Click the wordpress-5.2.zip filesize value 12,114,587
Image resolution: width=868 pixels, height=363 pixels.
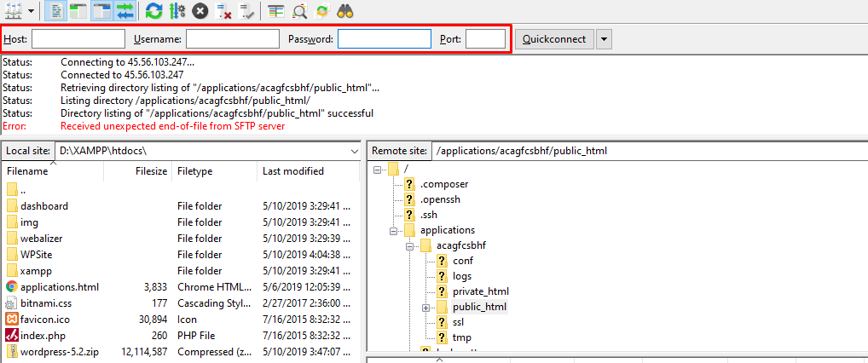point(143,352)
